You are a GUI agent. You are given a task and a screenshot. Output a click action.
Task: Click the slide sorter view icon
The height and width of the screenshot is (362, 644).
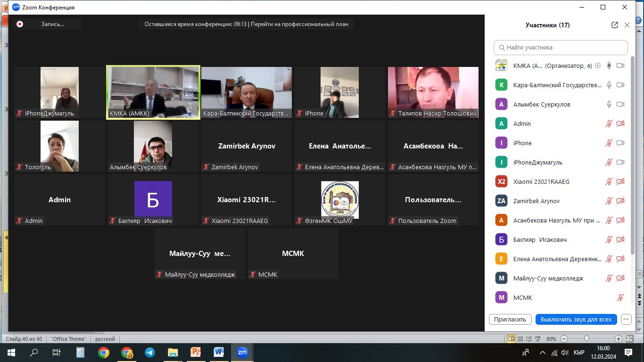point(520,339)
